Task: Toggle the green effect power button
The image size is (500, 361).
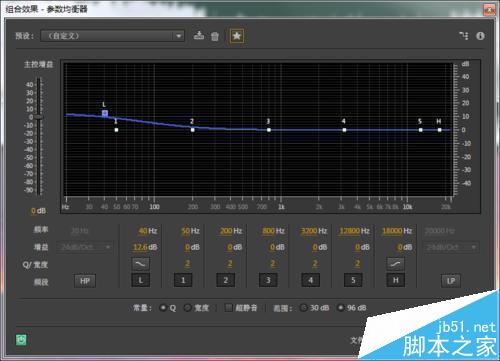Action: [21, 340]
